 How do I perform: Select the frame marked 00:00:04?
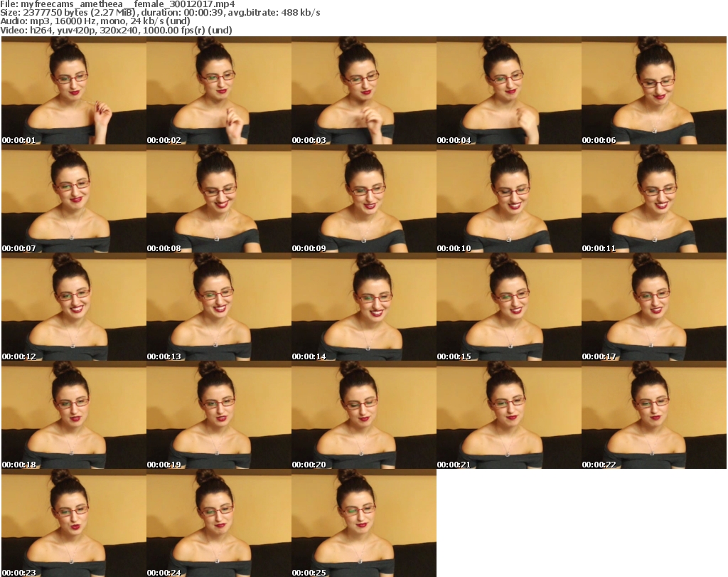point(508,90)
